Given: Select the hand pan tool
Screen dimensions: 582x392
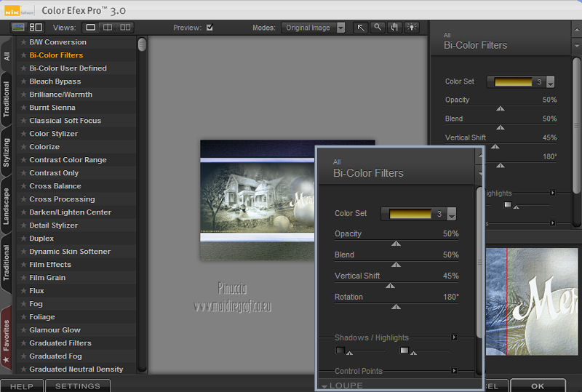Looking at the screenshot, I should coord(395,28).
